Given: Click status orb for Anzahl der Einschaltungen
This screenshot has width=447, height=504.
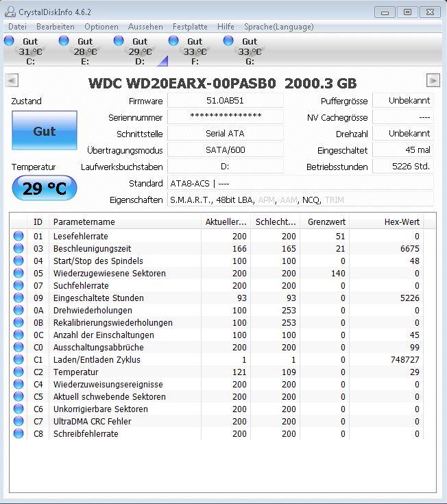Looking at the screenshot, I should pos(19,335).
